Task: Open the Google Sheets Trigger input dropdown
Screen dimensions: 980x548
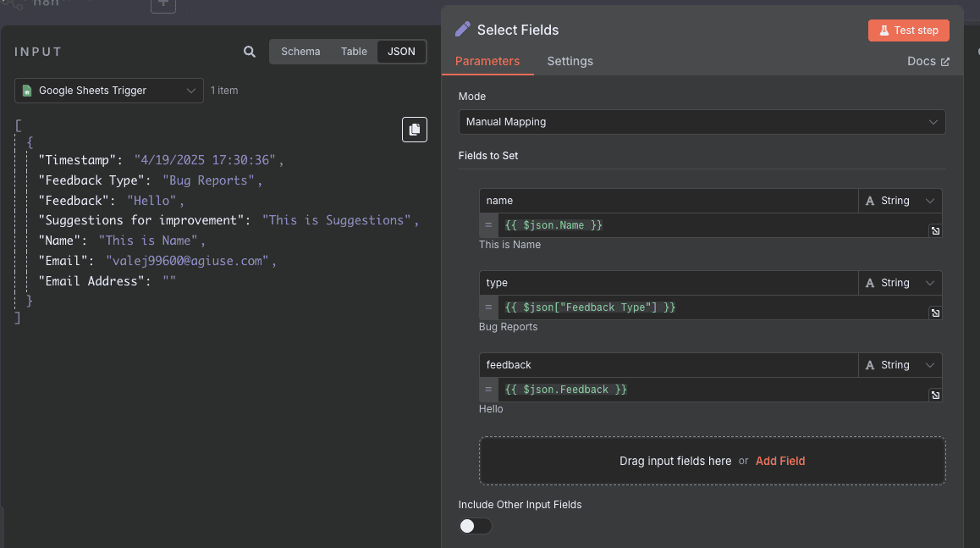Action: coord(108,91)
